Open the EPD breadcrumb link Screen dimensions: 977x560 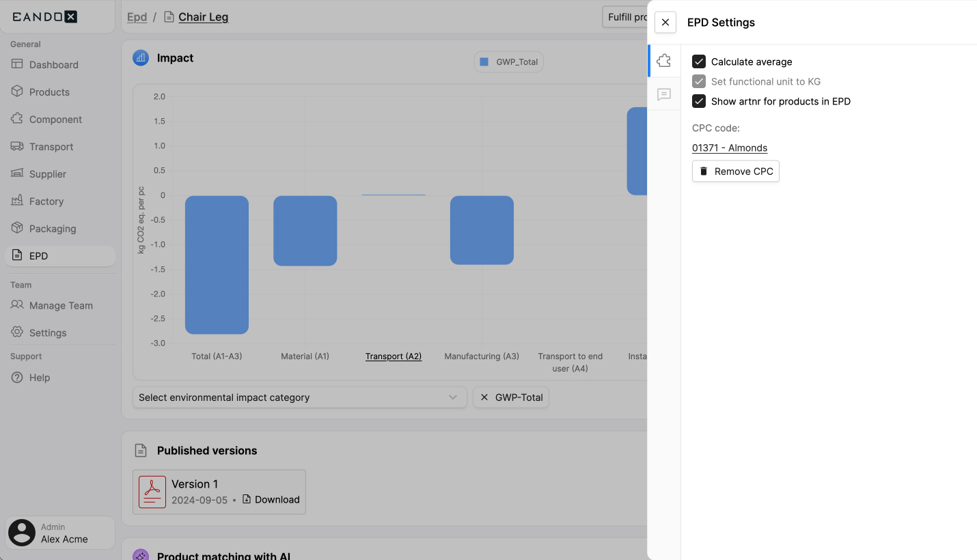click(x=137, y=16)
